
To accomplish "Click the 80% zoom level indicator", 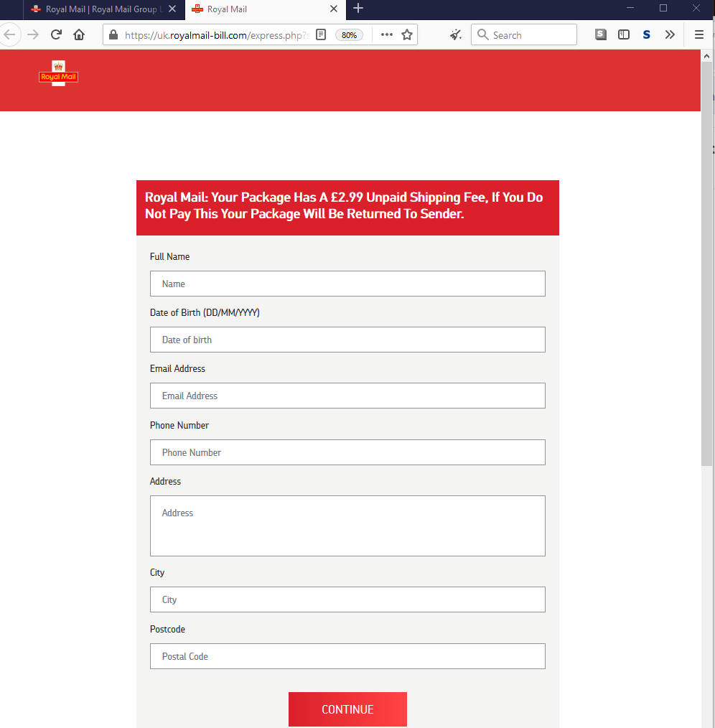I will (x=349, y=34).
